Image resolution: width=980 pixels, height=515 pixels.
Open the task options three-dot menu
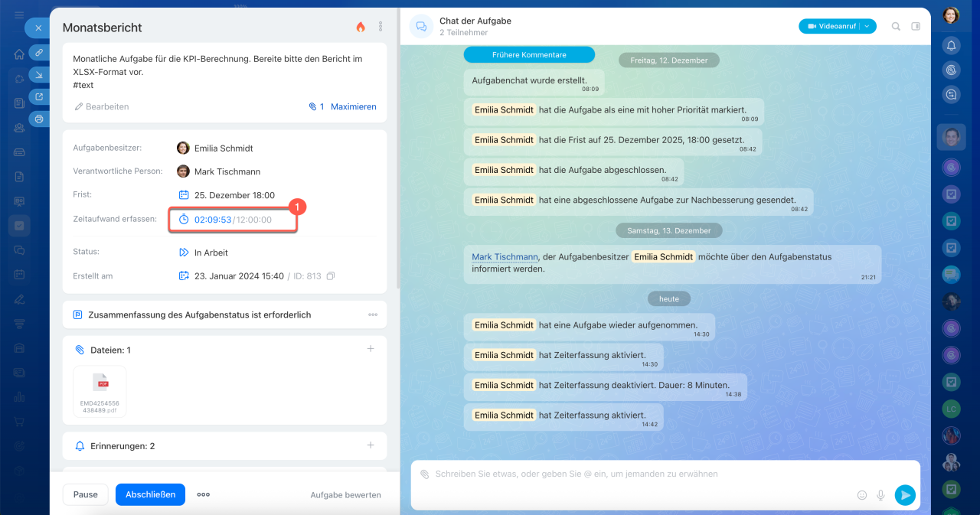[381, 27]
